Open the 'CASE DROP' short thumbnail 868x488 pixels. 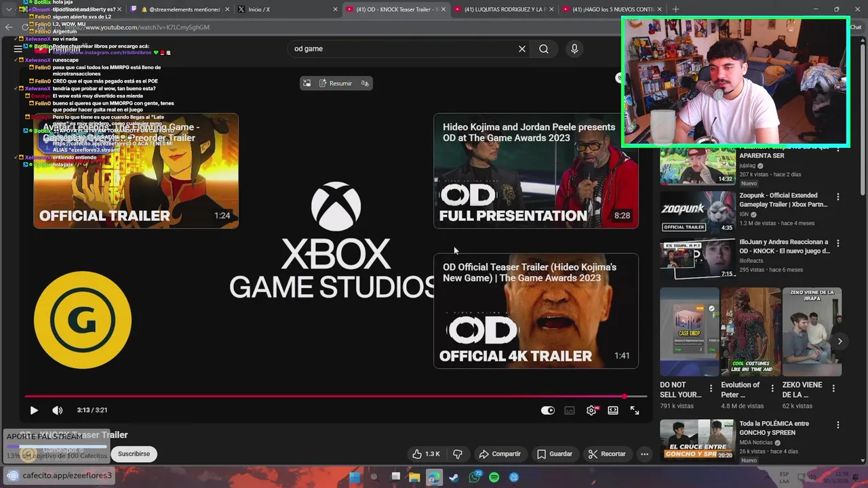click(x=690, y=331)
